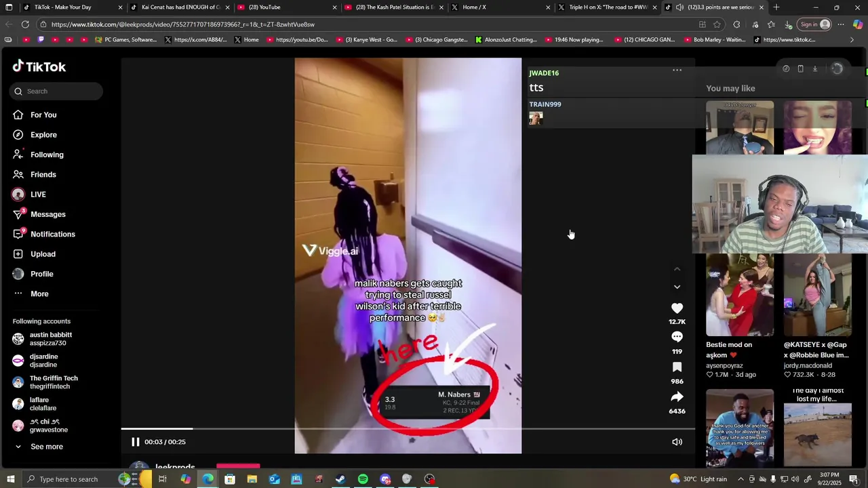Open the @KATSEYE x @Gap video thumbnail

coord(817,295)
